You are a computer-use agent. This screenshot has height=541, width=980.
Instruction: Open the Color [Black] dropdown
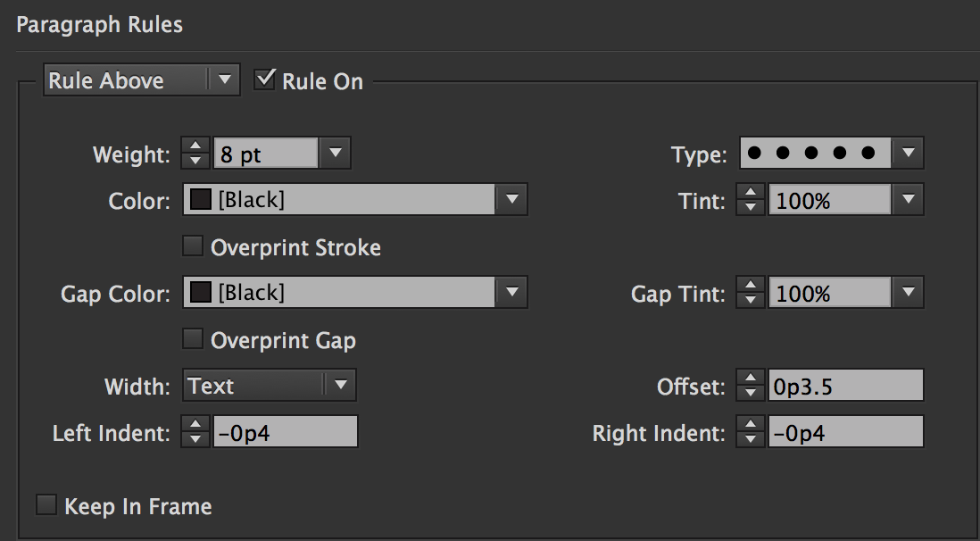354,200
